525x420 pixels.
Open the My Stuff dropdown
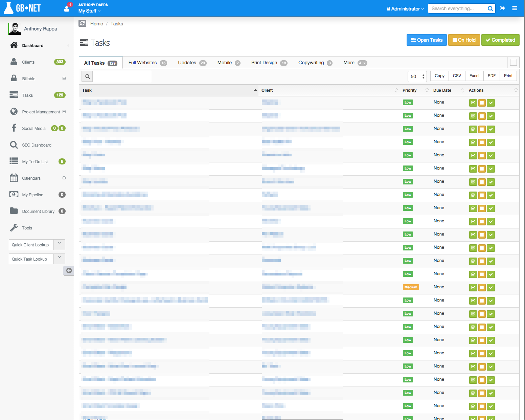coord(89,11)
